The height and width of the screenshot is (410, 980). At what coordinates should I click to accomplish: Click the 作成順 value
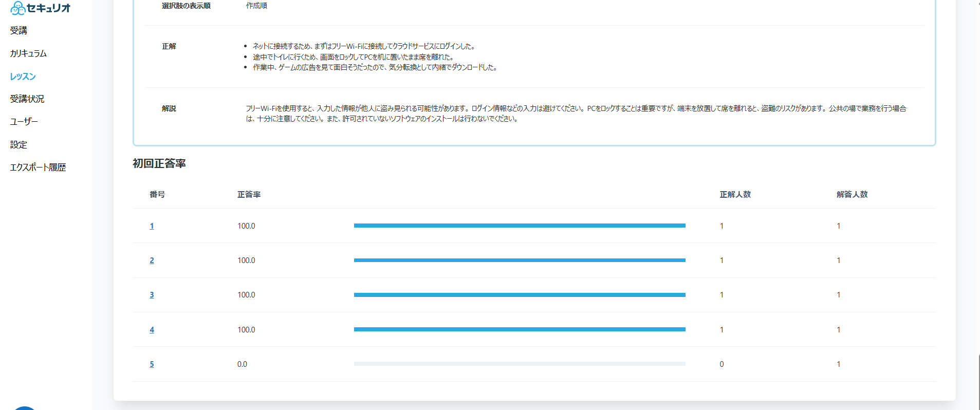[256, 6]
